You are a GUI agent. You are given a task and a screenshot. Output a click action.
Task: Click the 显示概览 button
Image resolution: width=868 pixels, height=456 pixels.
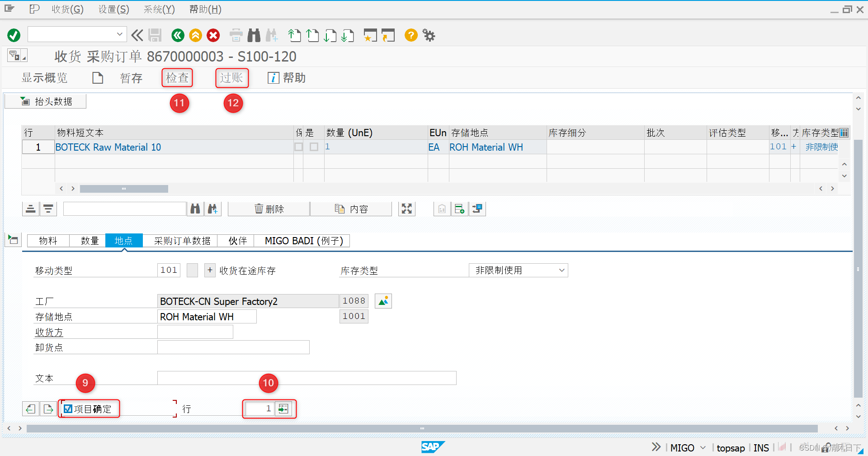pos(44,78)
